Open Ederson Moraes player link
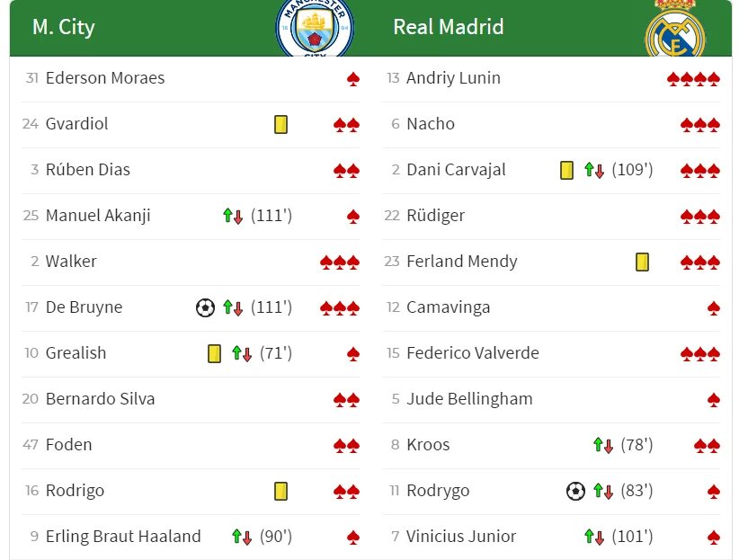739x560 pixels. pyautogui.click(x=105, y=78)
